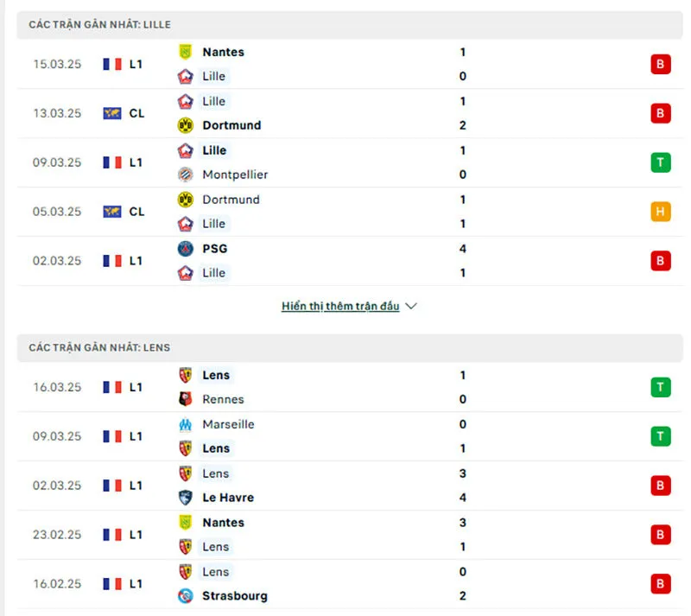
Task: Select the Rennes club crest
Action: (186, 399)
